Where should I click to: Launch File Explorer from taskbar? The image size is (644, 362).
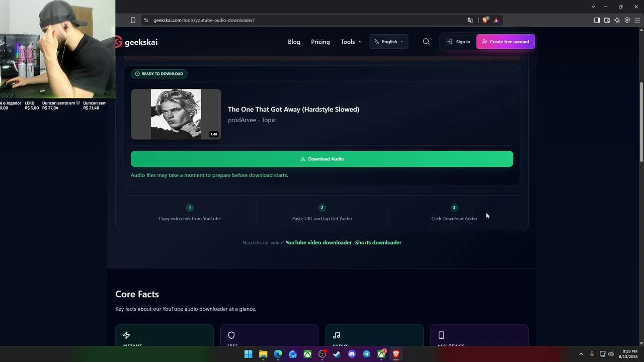[263, 354]
